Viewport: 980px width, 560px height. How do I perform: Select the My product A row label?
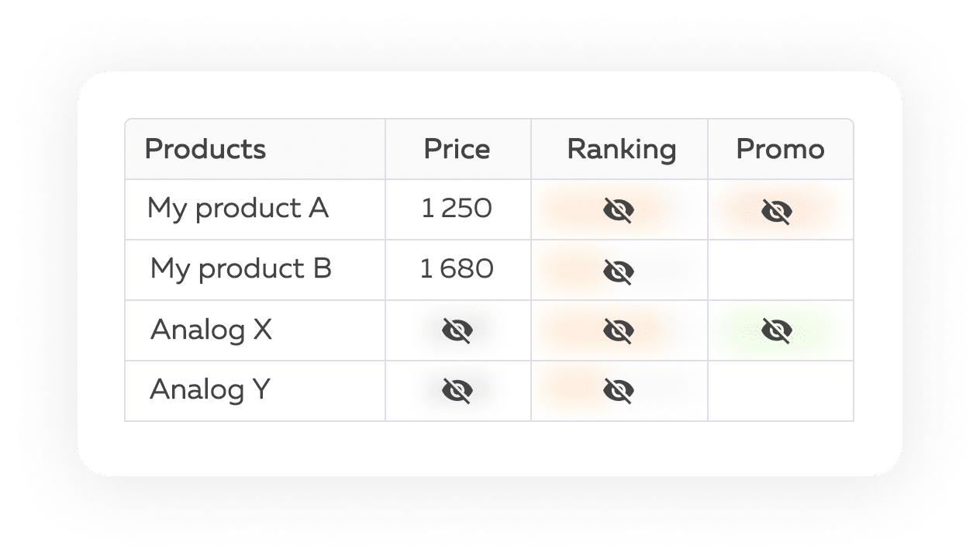(238, 209)
